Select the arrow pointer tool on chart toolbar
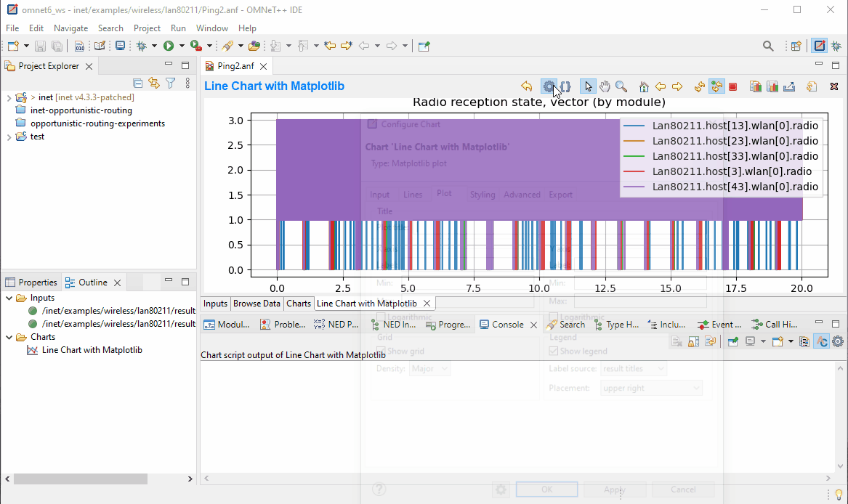Screen dimensions: 848x504 click(587, 86)
